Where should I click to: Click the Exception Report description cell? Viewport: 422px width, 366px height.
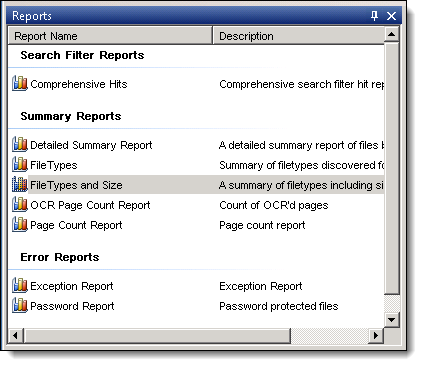click(261, 286)
